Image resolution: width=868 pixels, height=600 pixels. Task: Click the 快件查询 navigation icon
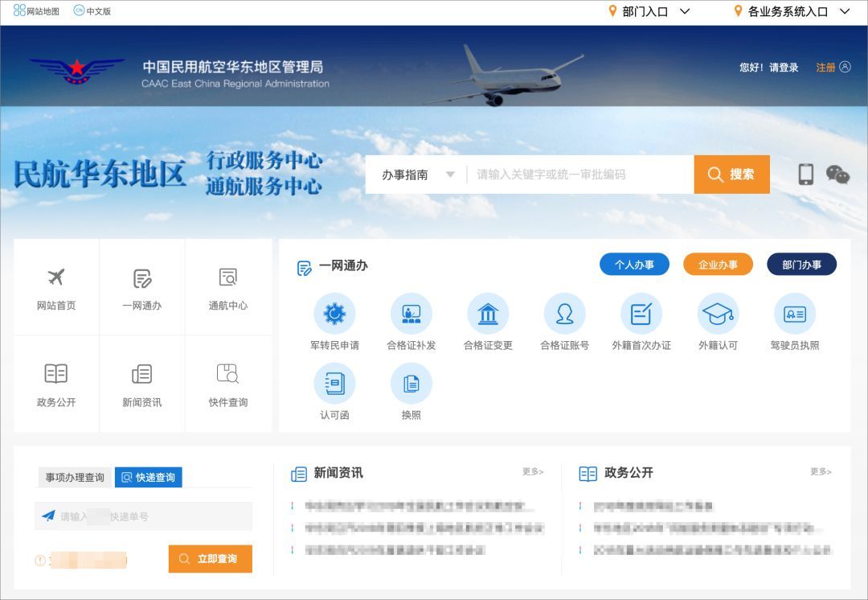click(x=227, y=383)
